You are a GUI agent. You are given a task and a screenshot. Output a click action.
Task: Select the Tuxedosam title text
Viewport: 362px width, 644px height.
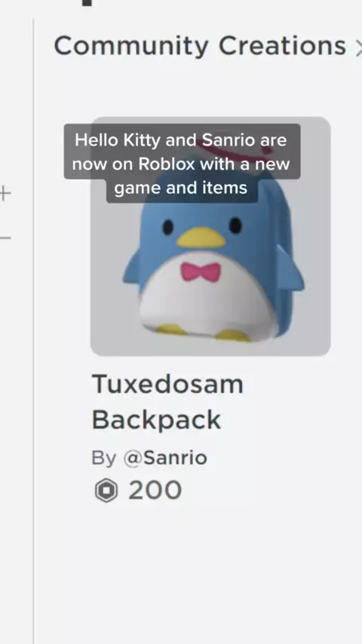tap(167, 385)
